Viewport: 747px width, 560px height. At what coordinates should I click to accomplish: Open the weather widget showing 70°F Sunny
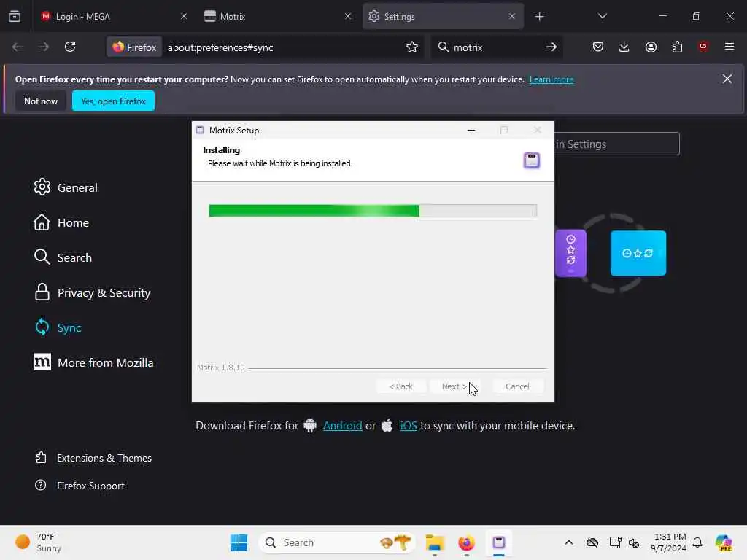pos(38,542)
